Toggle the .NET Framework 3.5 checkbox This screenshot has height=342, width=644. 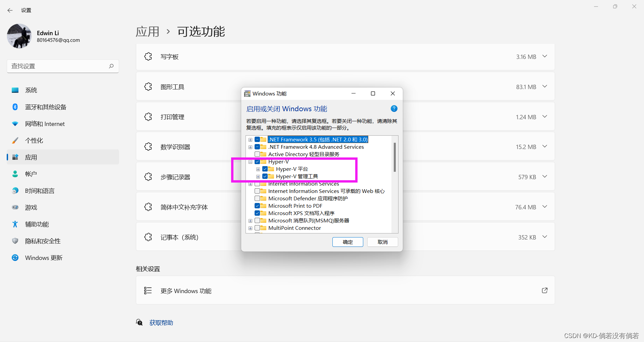(x=257, y=139)
